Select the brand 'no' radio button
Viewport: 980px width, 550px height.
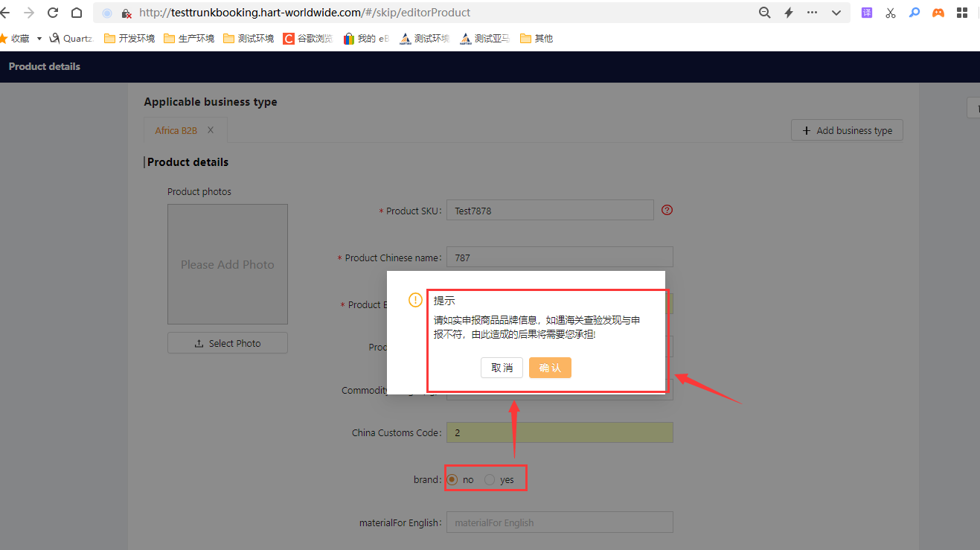coord(452,479)
